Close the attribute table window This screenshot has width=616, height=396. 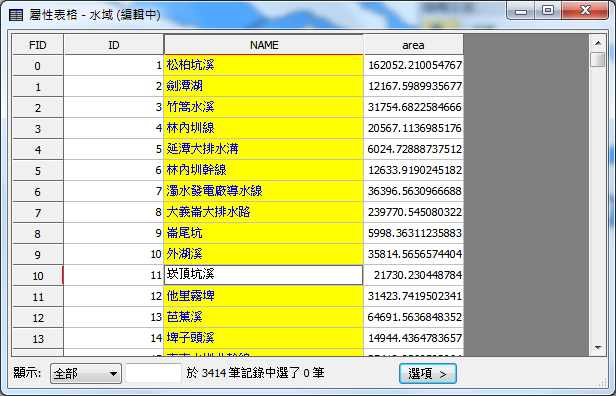tap(585, 10)
